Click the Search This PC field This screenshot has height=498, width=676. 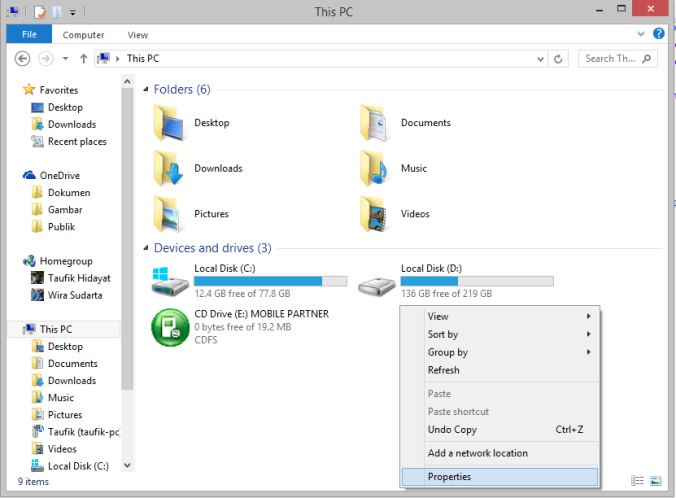click(x=618, y=59)
